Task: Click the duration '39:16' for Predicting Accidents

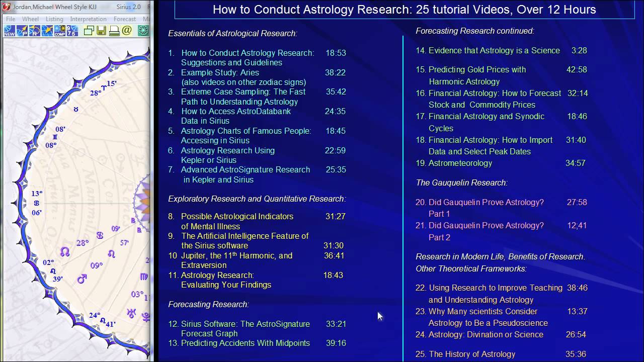Action: point(336,343)
